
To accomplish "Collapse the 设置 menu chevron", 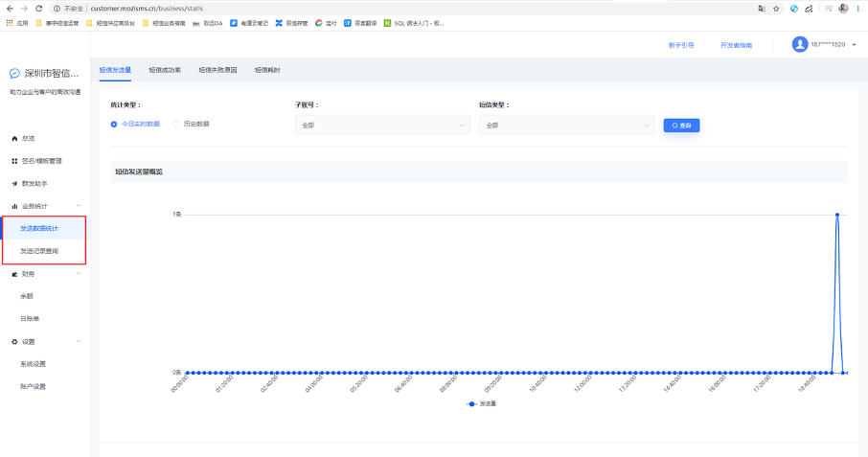I will coord(79,341).
